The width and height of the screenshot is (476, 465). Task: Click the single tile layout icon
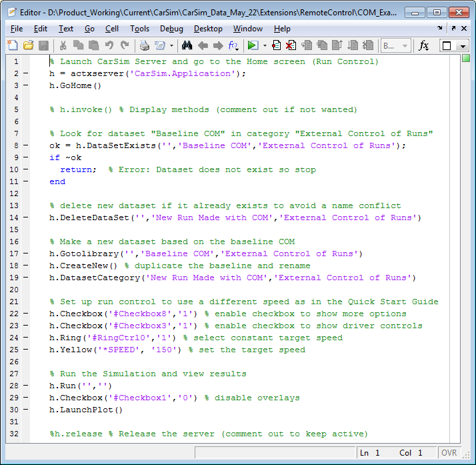click(447, 46)
